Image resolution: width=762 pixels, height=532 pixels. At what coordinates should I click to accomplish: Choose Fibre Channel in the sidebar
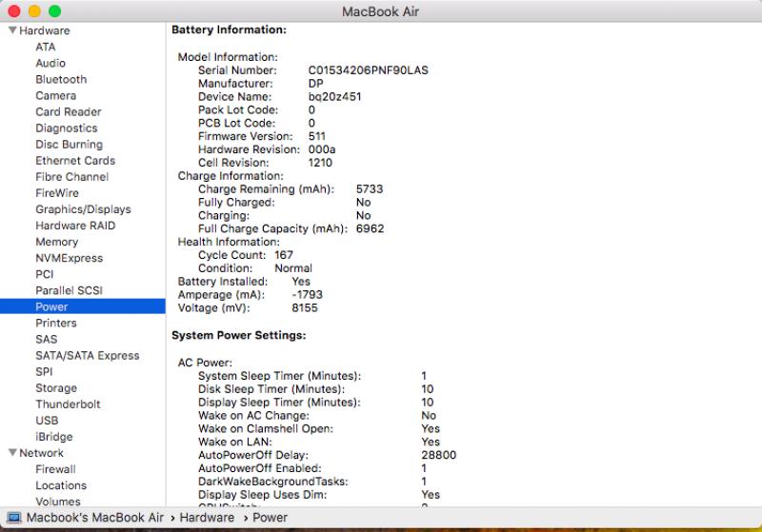pos(72,177)
